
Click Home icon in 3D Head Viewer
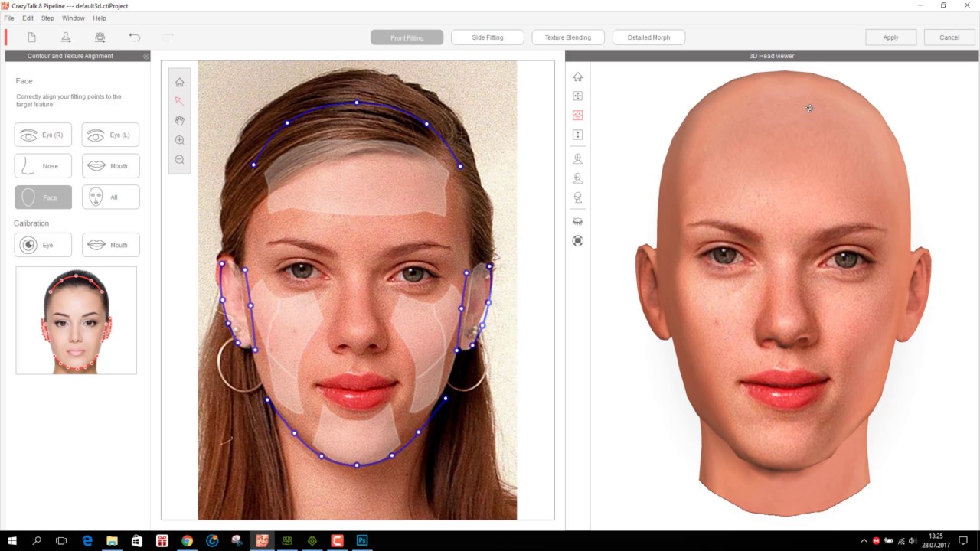click(578, 77)
